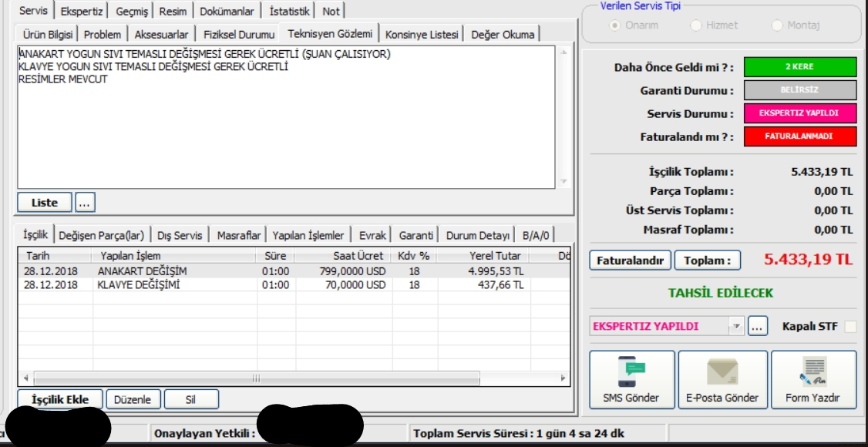
Task: Open the Dış Servis tab
Action: pos(180,235)
